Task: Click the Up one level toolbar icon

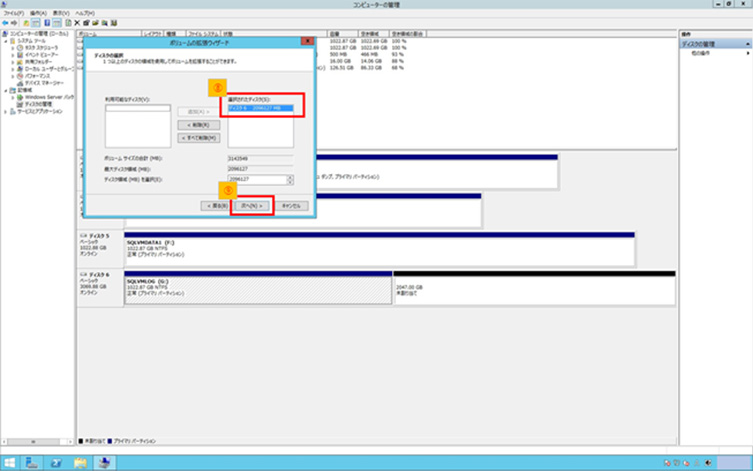Action: 26,23
